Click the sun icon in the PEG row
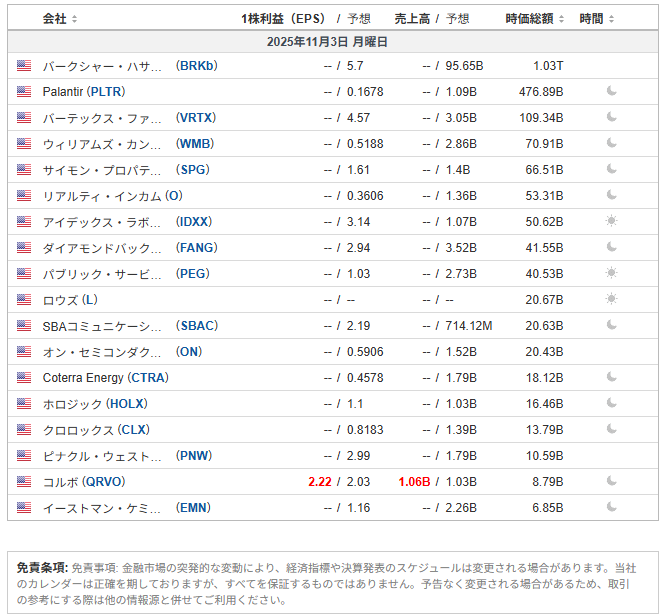The width and height of the screenshot is (664, 615). click(612, 273)
